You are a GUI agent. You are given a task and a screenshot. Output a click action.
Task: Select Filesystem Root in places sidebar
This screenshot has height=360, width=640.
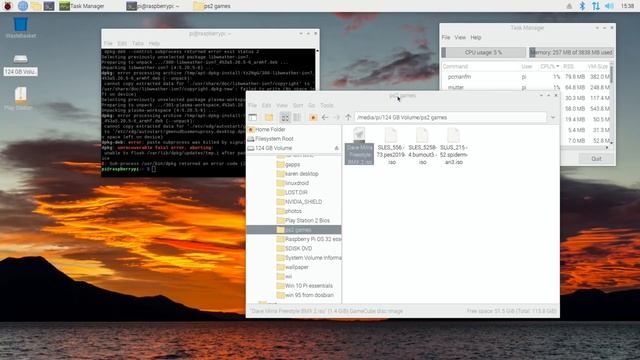[294, 139]
